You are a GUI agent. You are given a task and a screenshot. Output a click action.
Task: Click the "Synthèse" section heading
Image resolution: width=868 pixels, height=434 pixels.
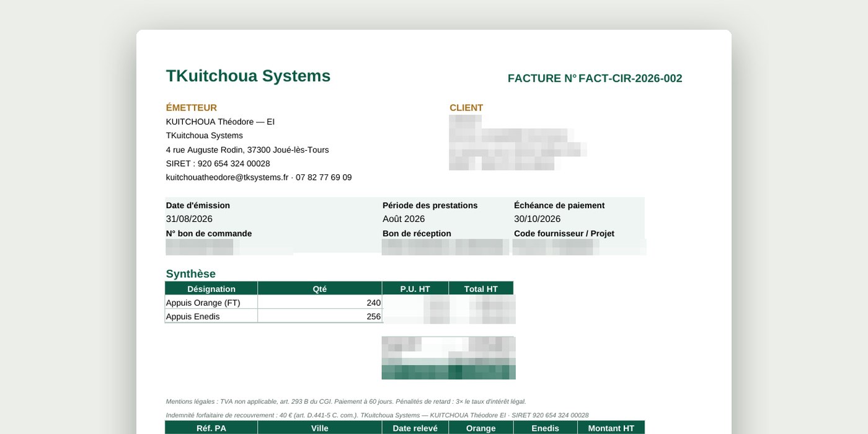pos(191,274)
